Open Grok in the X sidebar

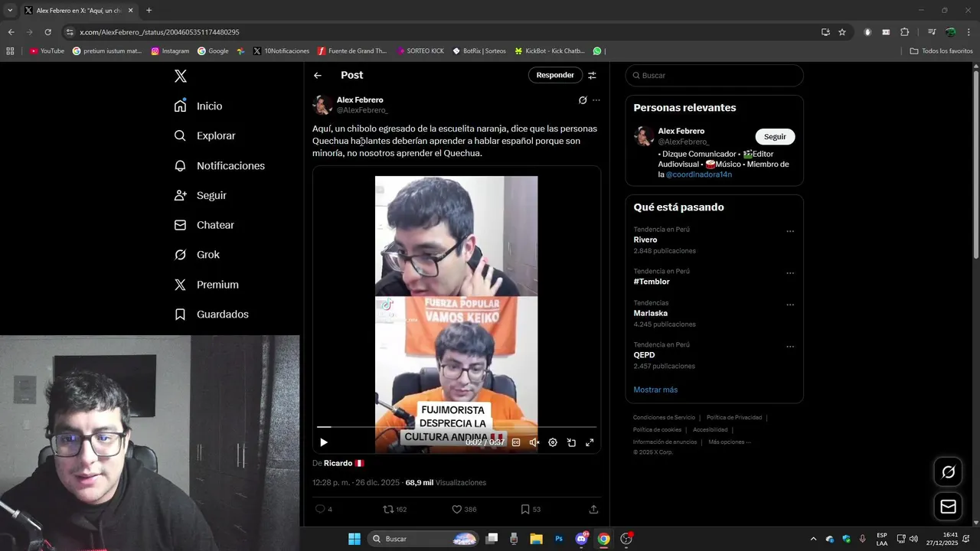point(197,255)
